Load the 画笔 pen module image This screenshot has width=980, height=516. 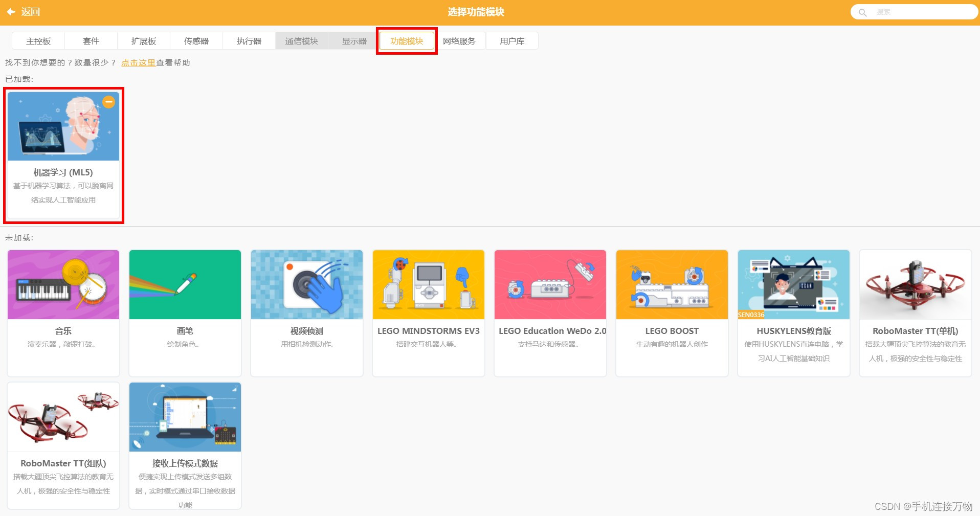[185, 284]
